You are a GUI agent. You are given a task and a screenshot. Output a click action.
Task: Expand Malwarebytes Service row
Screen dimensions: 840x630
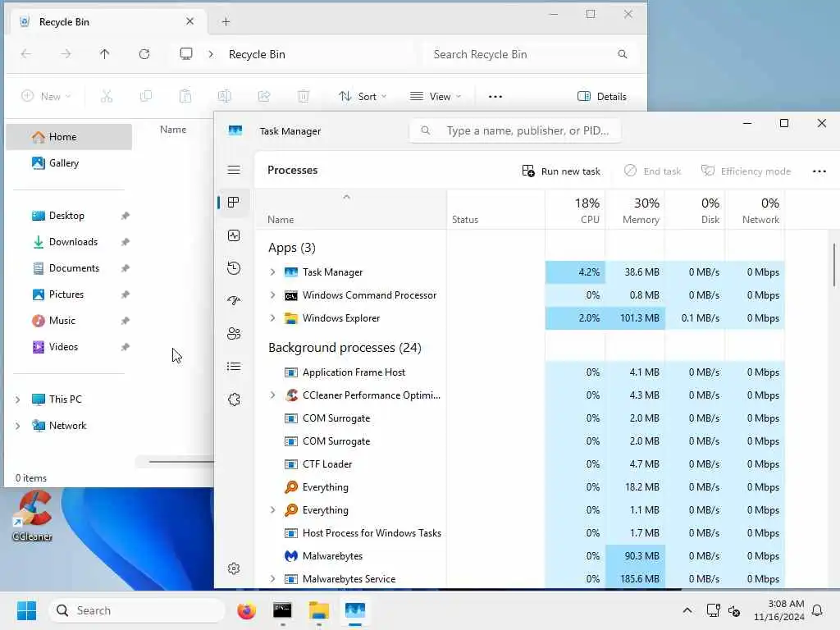pos(272,579)
